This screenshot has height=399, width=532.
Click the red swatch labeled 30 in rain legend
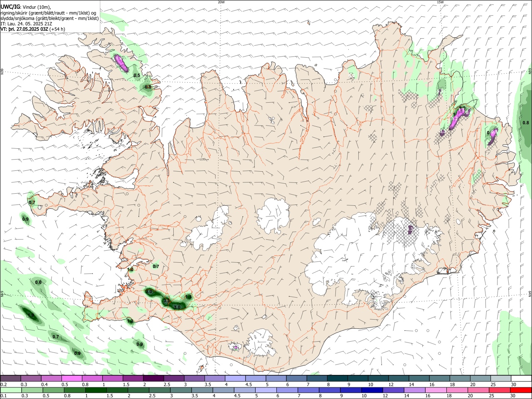521,390
